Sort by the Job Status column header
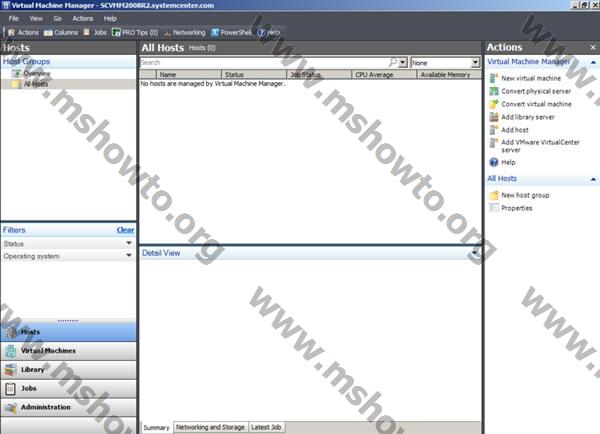 [x=319, y=75]
